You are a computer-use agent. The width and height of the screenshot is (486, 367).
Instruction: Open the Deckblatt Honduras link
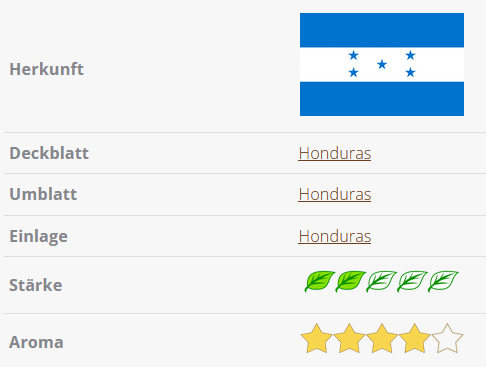[335, 153]
